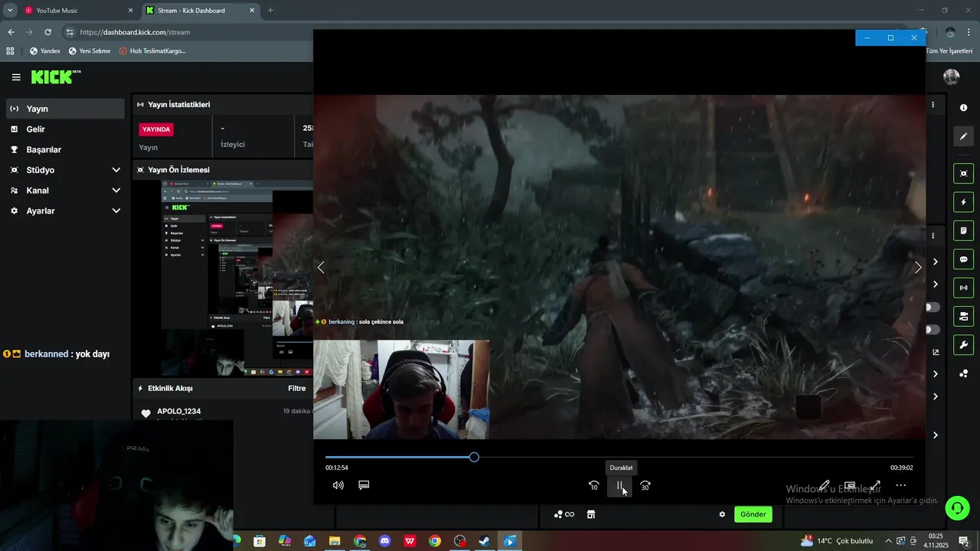Click the video seek slider handle
The image size is (980, 551).
click(474, 457)
